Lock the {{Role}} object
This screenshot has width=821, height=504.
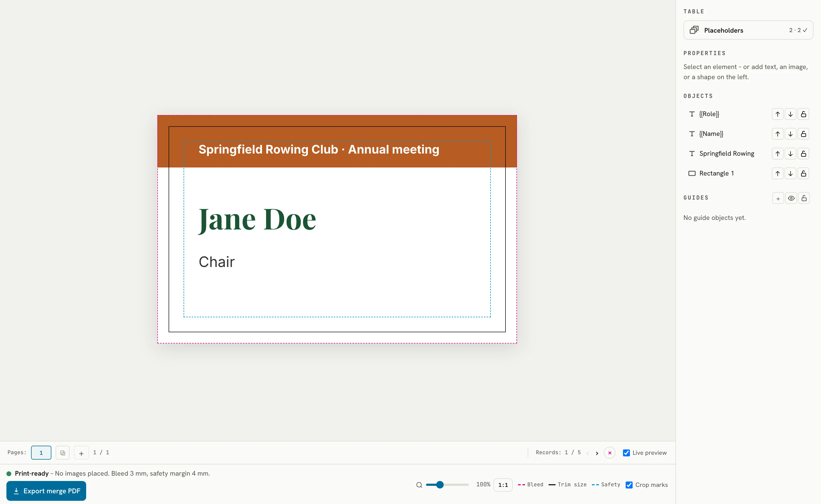point(803,114)
